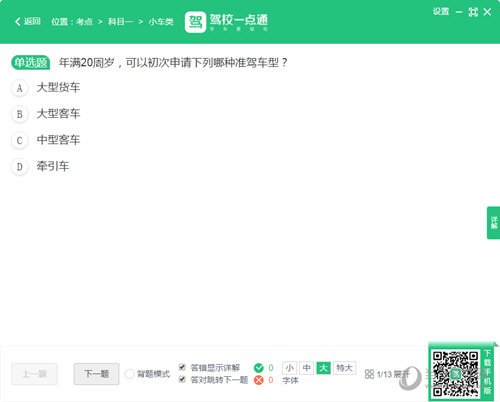The width and height of the screenshot is (500, 402).
Task: Open the 考点 breadcrumb link
Action: pyautogui.click(x=84, y=22)
